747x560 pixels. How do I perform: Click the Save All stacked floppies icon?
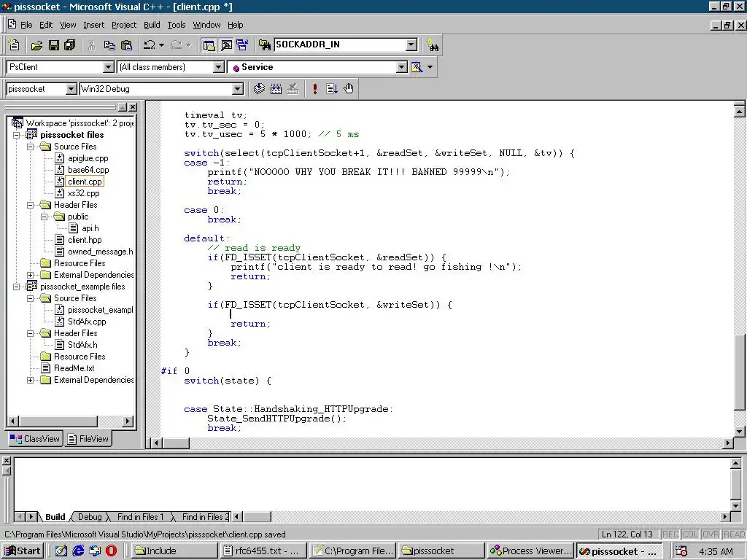click(70, 45)
